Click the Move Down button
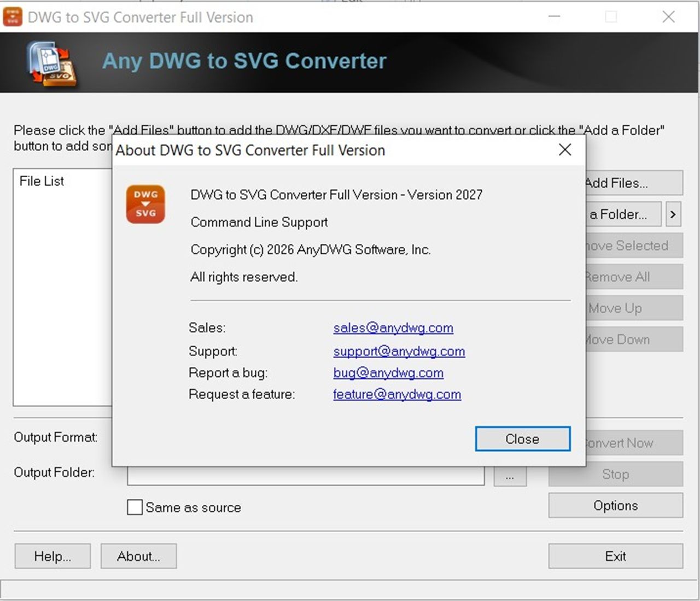700x601 pixels. tap(634, 339)
